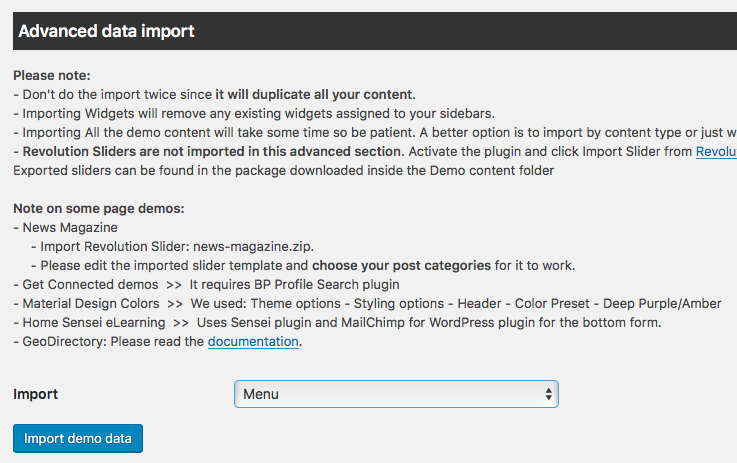
Task: Follow the truncated Revolu link
Action: 716,151
